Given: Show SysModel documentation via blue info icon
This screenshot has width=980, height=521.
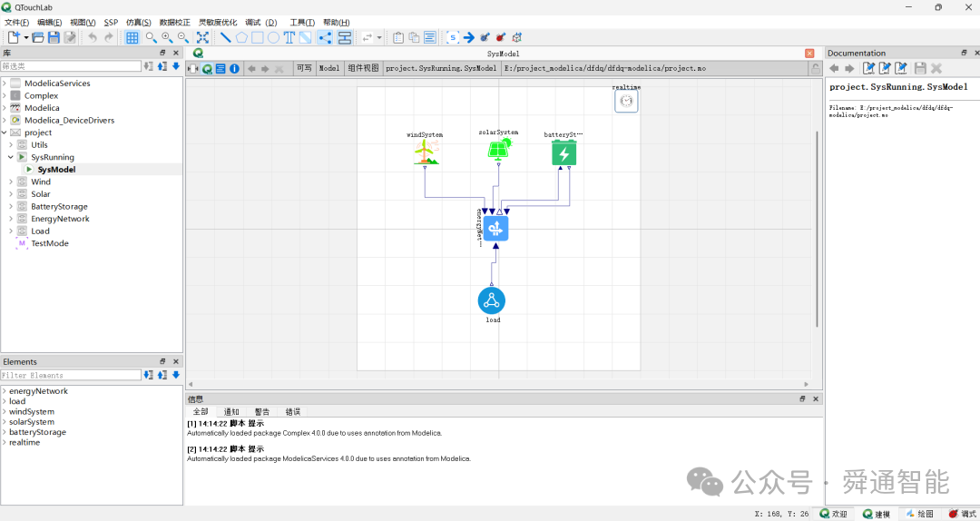Looking at the screenshot, I should [234, 68].
